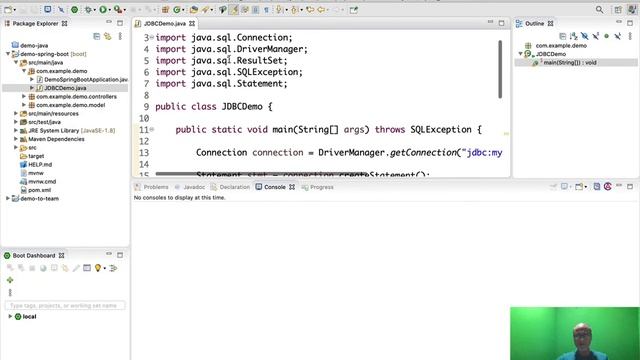Click the Next Annotation arrow icon
640x360 pixels.
click(x=279, y=9)
